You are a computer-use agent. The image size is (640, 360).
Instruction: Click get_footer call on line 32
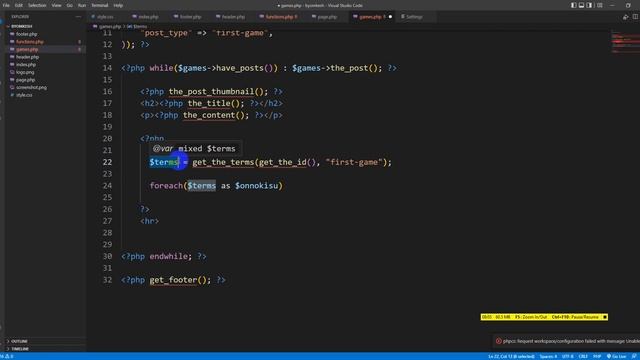173,280
